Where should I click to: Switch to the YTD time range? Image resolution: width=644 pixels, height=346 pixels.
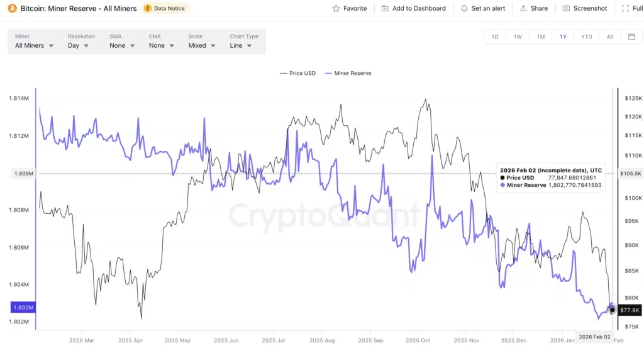586,36
